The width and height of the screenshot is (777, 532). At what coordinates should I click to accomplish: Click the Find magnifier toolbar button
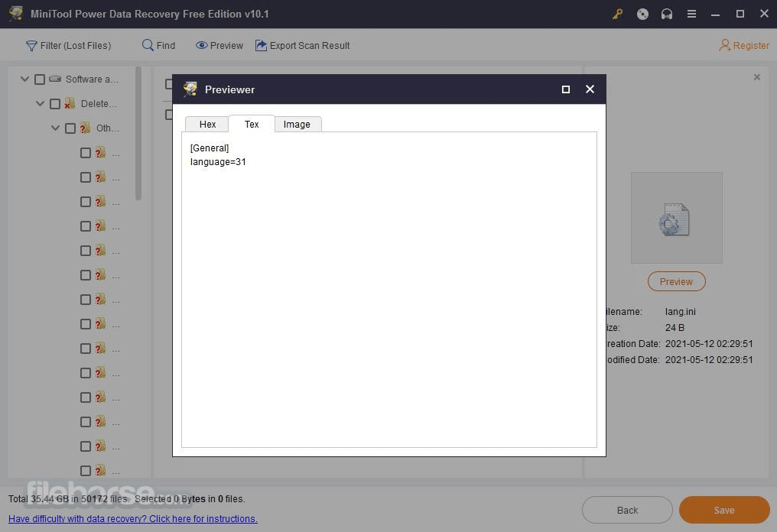pyautogui.click(x=158, y=46)
